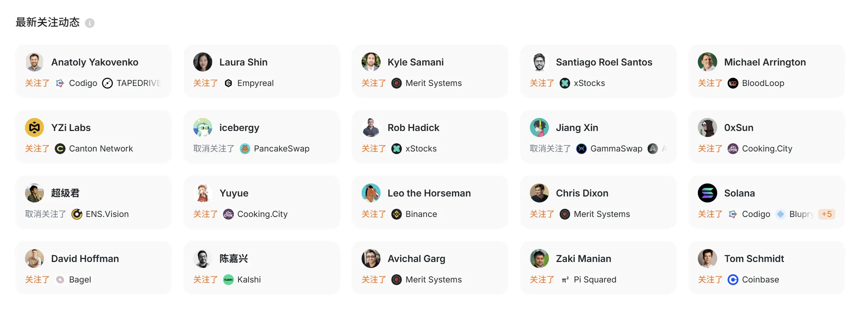Image resolution: width=868 pixels, height=310 pixels.
Task: Open the Bagel project link
Action: 80,279
